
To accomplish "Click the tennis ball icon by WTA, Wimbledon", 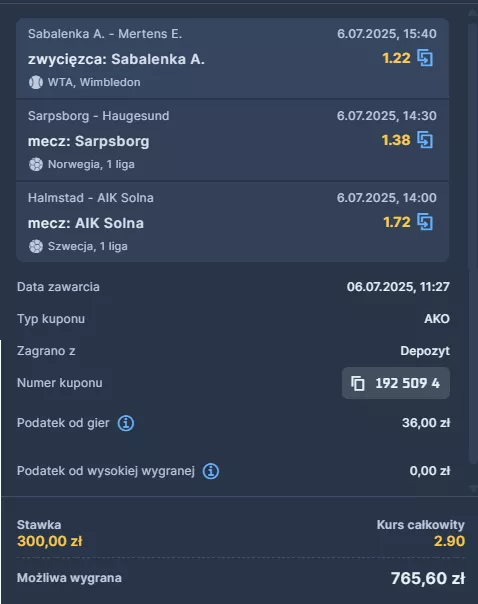I will click(36, 82).
